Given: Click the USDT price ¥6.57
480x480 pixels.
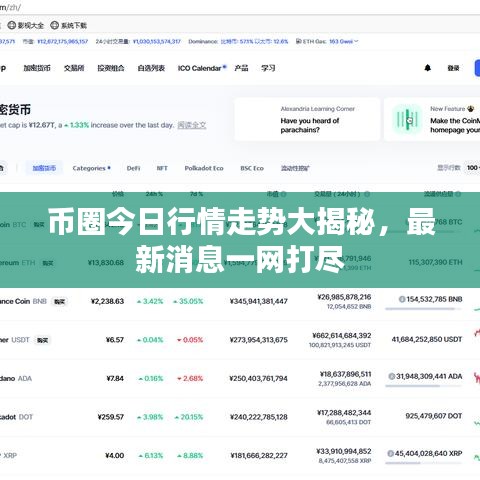Looking at the screenshot, I should pyautogui.click(x=115, y=340).
